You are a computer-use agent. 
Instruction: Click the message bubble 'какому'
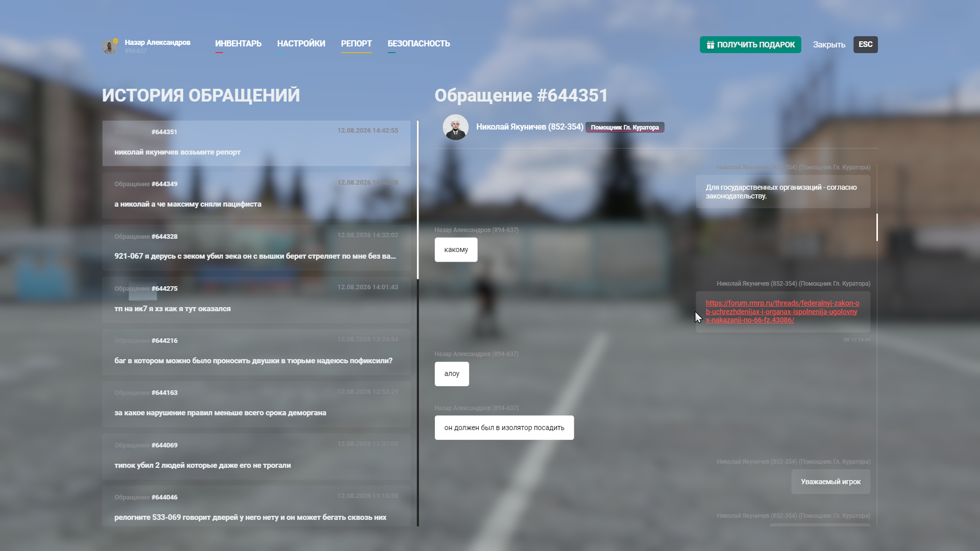[456, 249]
